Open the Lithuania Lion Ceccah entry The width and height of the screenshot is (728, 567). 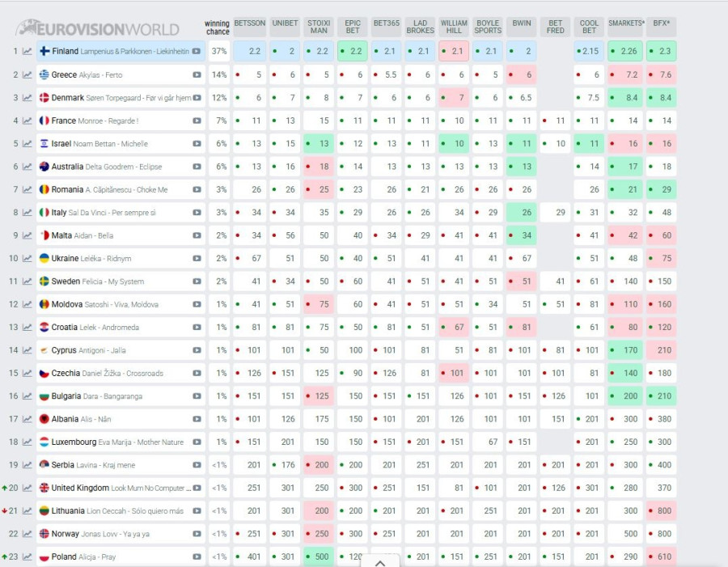click(x=121, y=511)
